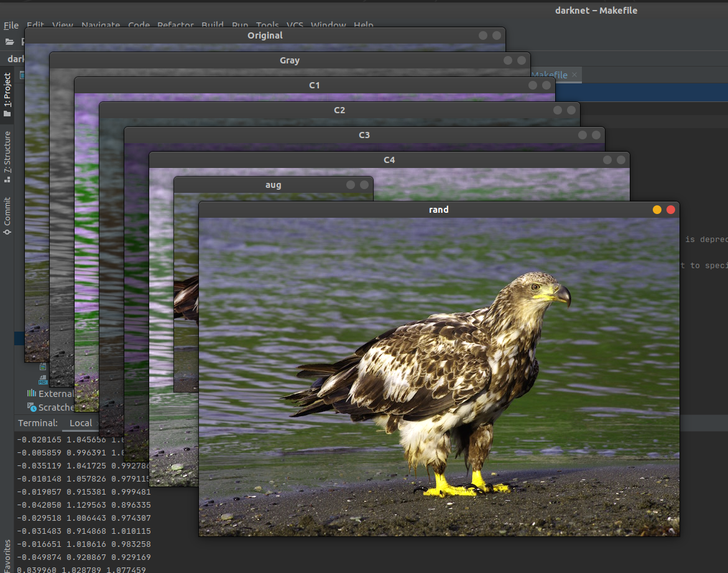Screen dimensions: 728x573
Task: Close the C4 window
Action: [x=620, y=160]
